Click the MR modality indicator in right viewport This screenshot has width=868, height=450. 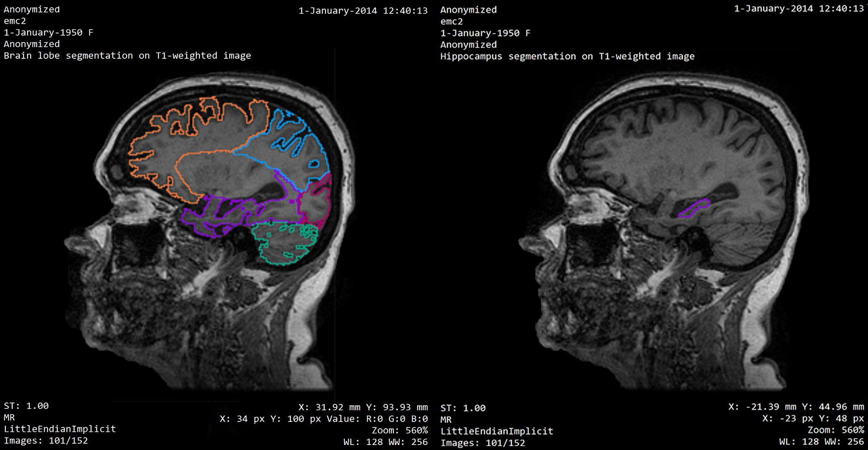tap(445, 420)
